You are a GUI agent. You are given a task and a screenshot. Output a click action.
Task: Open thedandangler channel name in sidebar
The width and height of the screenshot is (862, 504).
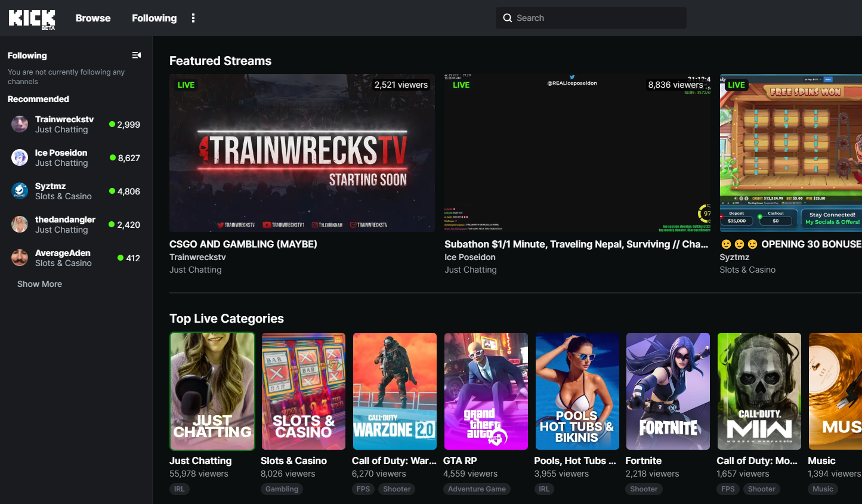click(x=65, y=219)
